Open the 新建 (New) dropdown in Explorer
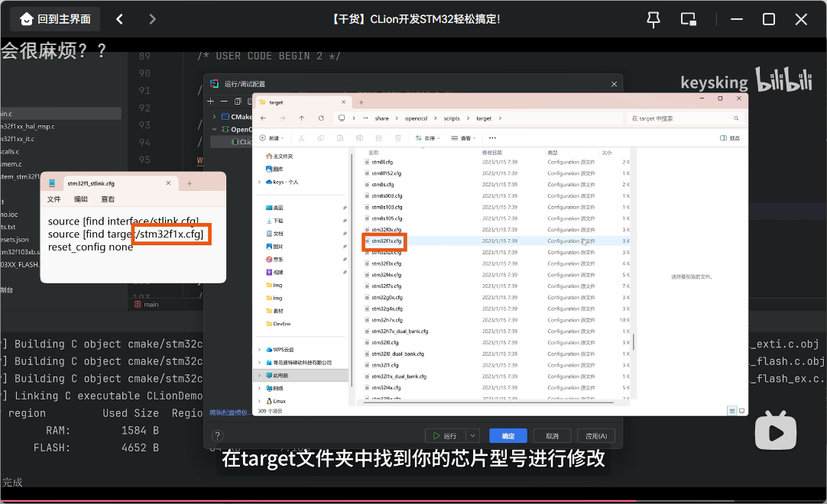The width and height of the screenshot is (827, 504). coord(272,138)
